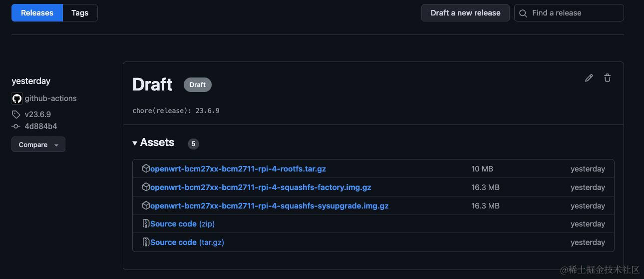Click the tag icon beside v23.6.9
Screen dimensions: 644x279
(16, 114)
